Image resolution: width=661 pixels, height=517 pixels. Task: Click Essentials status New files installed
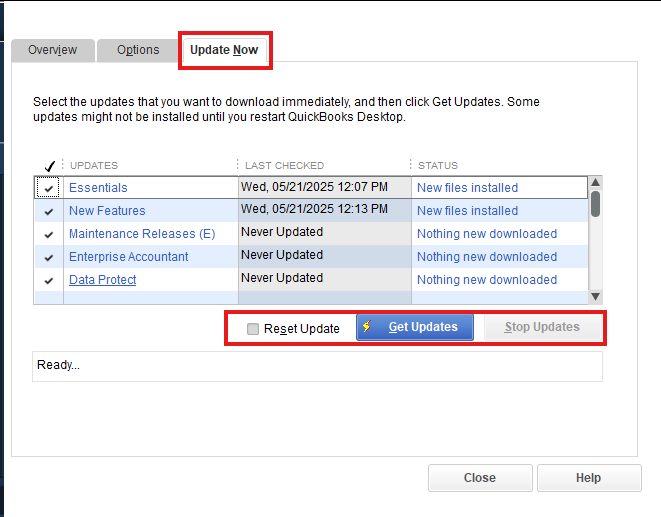click(x=468, y=188)
